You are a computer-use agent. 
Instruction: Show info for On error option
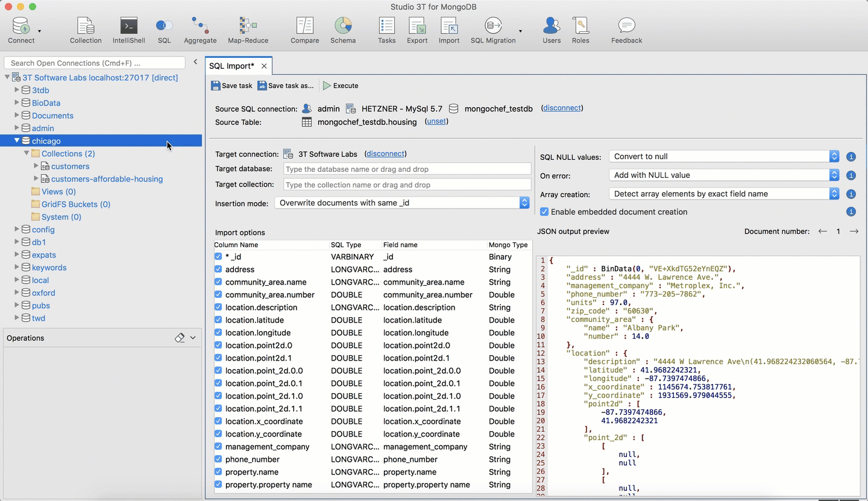(x=851, y=175)
